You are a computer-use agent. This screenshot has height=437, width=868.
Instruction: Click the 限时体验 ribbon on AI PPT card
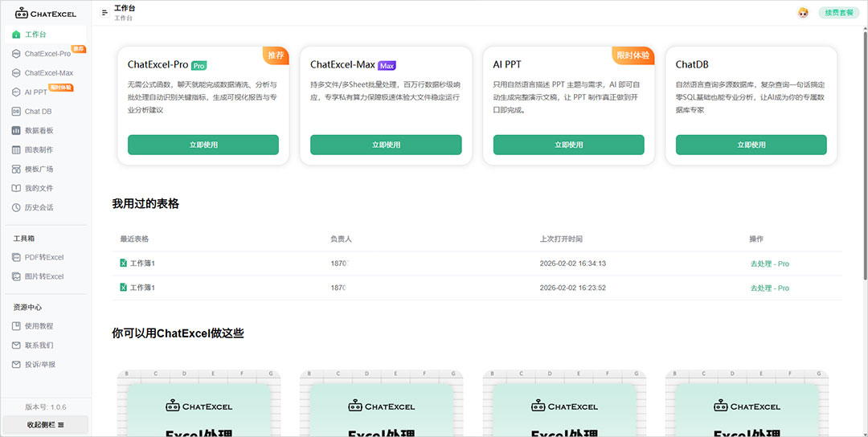[x=633, y=55]
